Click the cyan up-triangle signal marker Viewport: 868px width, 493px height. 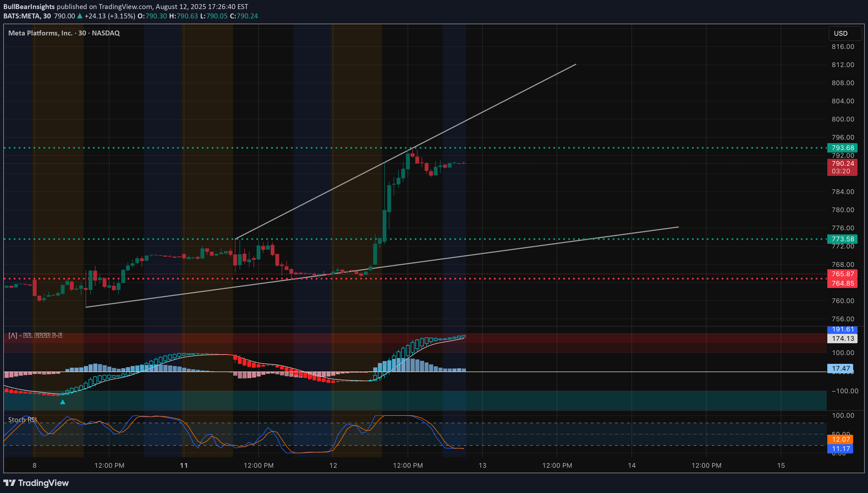tap(63, 402)
